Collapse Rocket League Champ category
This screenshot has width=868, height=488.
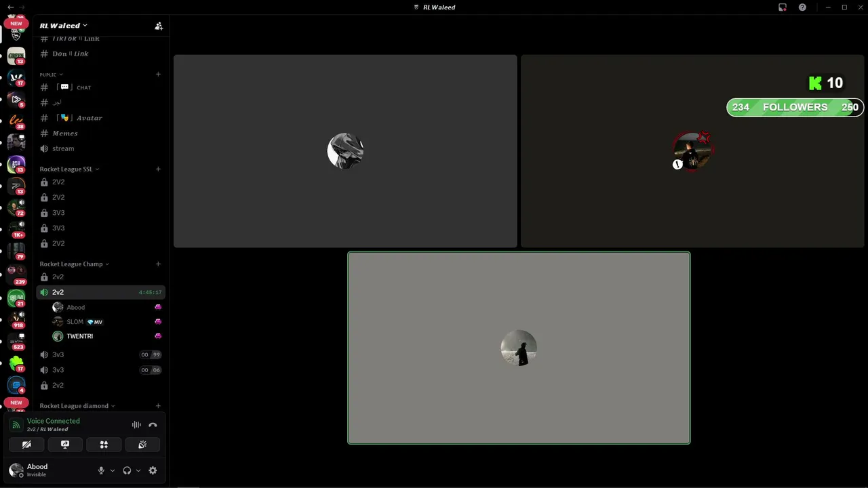pos(75,264)
